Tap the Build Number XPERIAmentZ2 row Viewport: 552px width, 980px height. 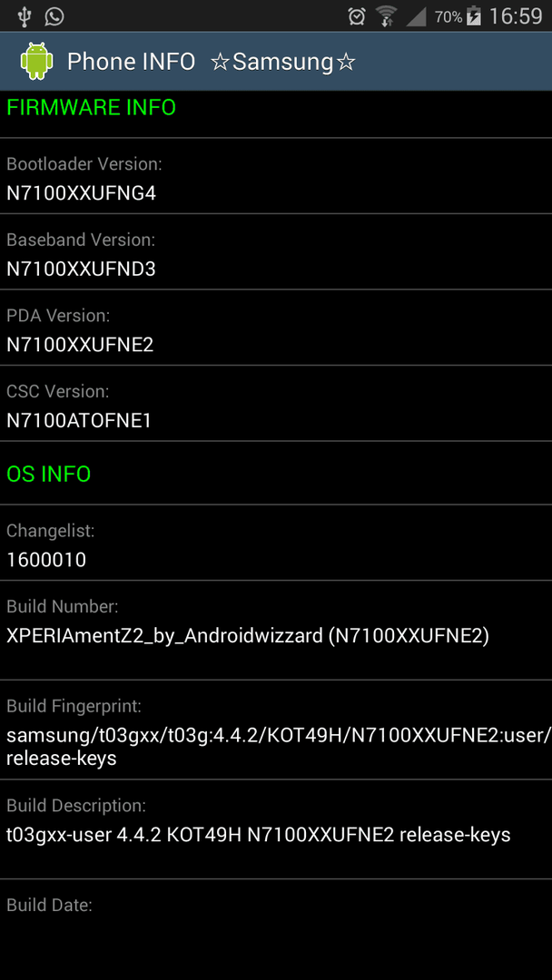coord(276,630)
